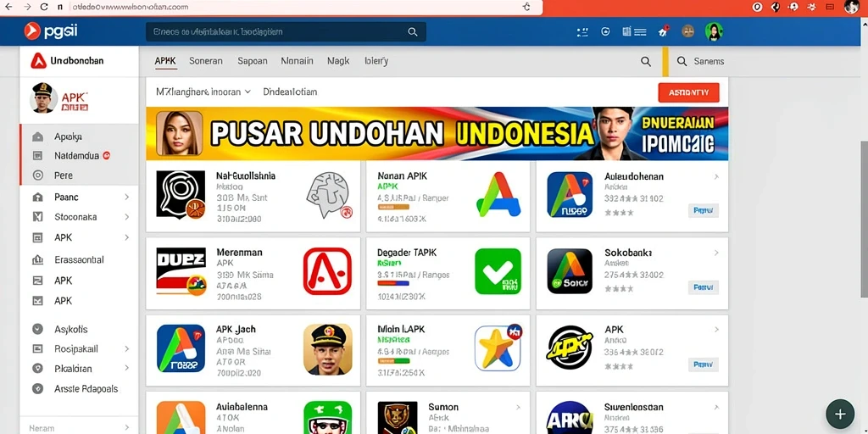Expand the Sokobanka card chevron
Screen dimensions: 868x434
(x=716, y=253)
